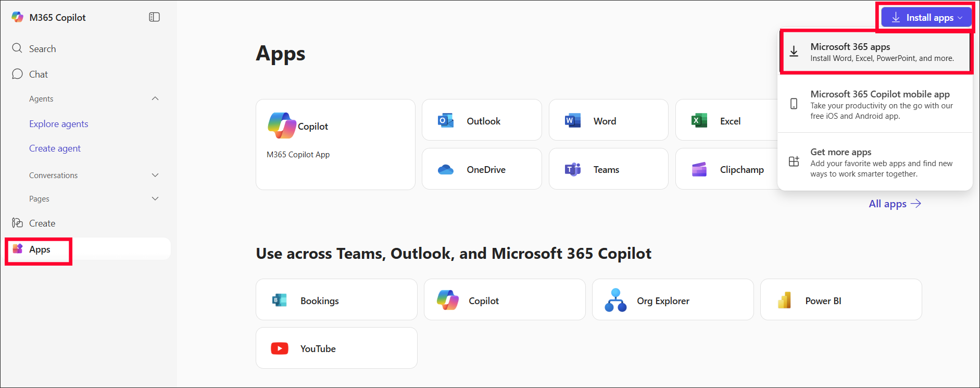This screenshot has width=980, height=388.
Task: Click the Copilot icon beside Bookings
Action: click(x=448, y=300)
